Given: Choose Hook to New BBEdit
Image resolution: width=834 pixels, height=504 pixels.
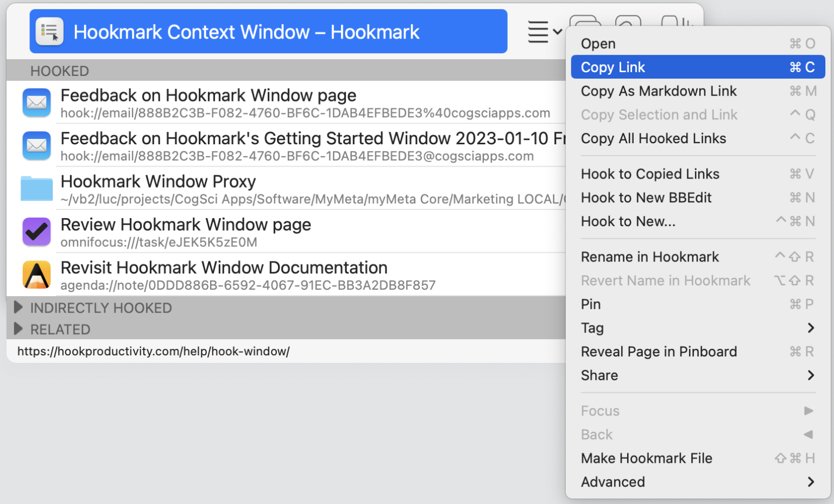Looking at the screenshot, I should pyautogui.click(x=646, y=197).
